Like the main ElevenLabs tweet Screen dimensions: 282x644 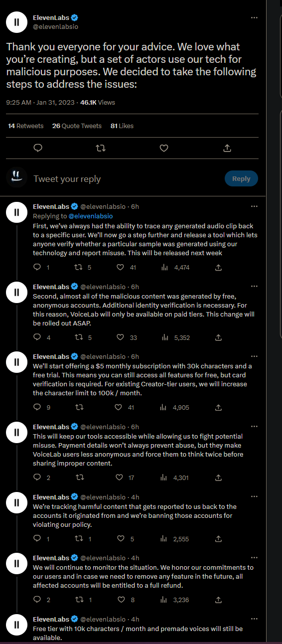coord(164,148)
